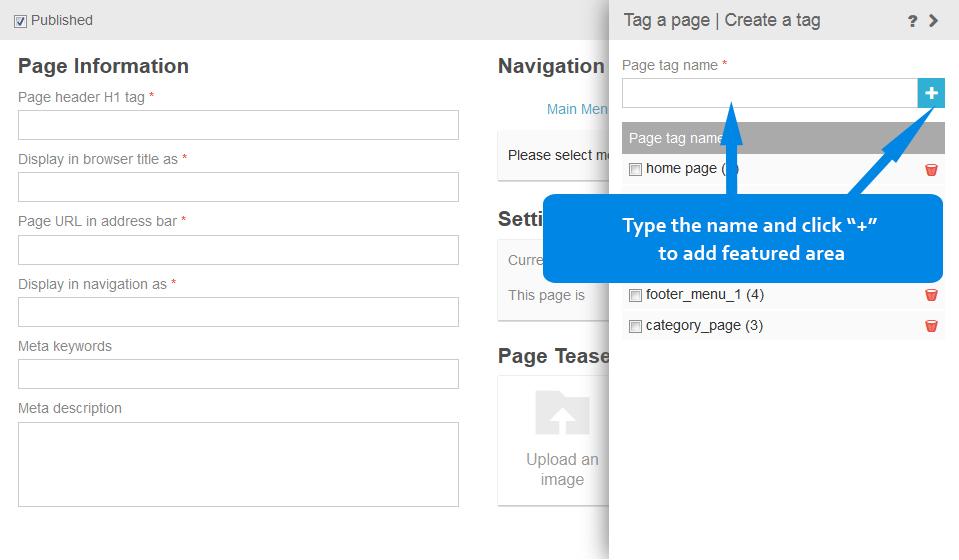The image size is (959, 560).
Task: Remove footer_menu_1 tag with trash icon
Action: [x=931, y=295]
